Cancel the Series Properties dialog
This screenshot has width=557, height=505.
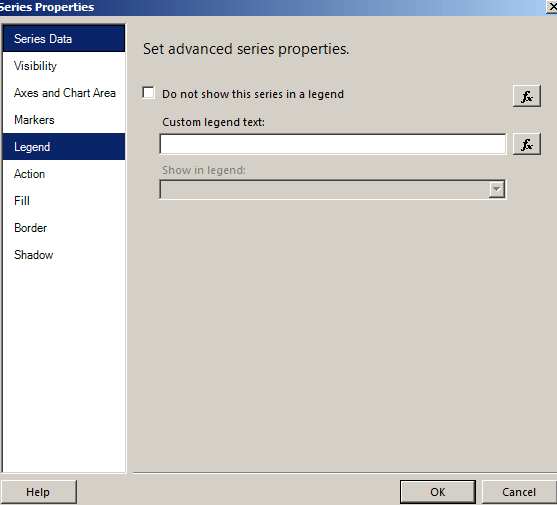point(519,492)
